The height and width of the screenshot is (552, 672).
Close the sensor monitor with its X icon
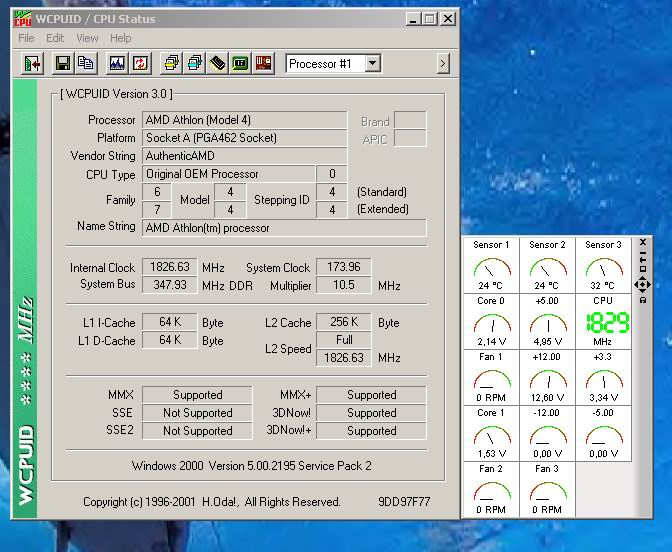[x=643, y=243]
